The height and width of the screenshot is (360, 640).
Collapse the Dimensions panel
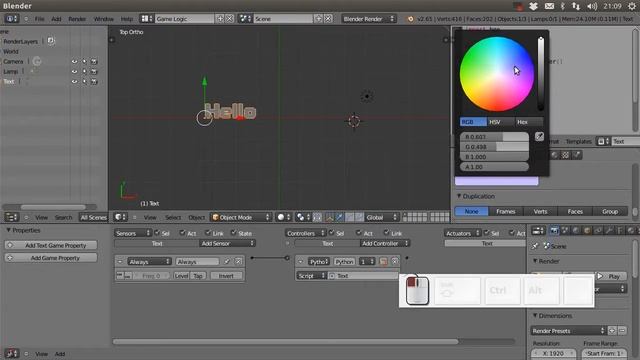[x=535, y=316]
